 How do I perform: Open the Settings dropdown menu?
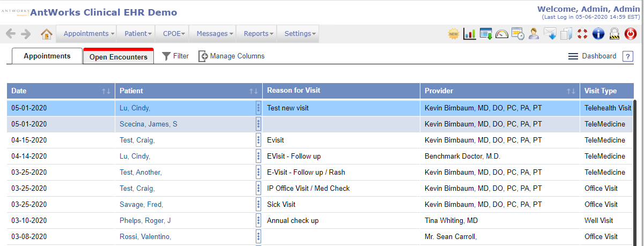coord(299,34)
